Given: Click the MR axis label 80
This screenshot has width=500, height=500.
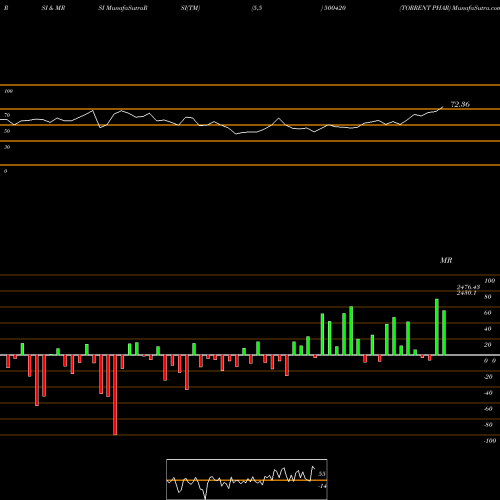Looking at the screenshot, I should coord(488,297).
